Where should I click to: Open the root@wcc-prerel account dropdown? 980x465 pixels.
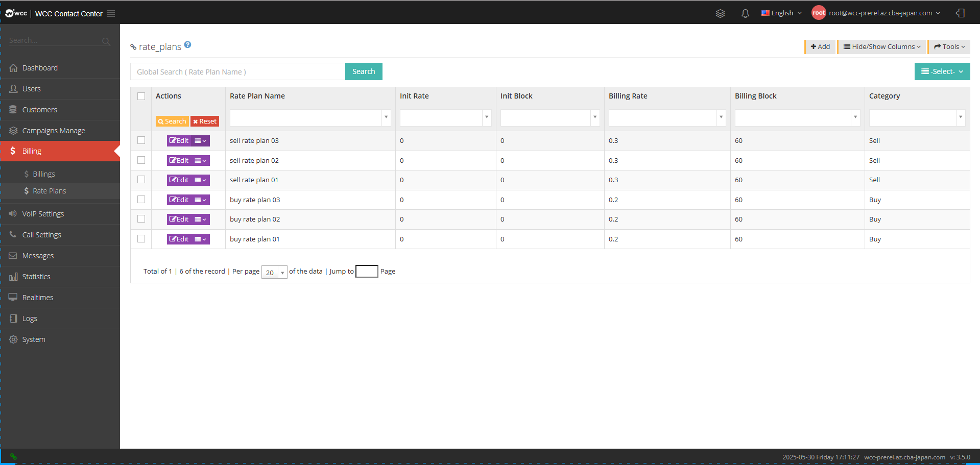coord(885,13)
